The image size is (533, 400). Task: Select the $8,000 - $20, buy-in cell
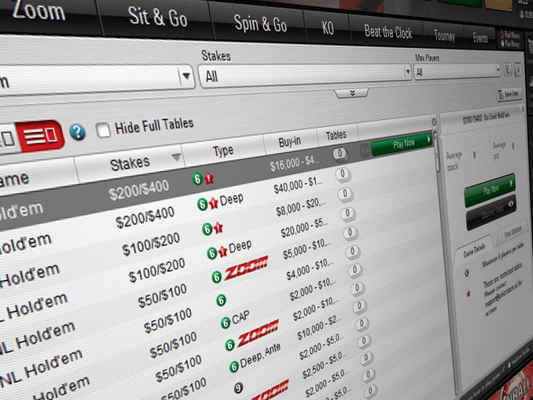coord(300,207)
